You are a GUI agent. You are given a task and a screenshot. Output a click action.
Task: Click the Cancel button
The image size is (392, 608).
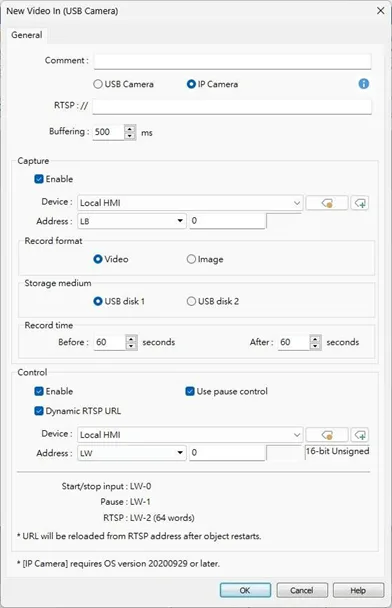(x=302, y=590)
